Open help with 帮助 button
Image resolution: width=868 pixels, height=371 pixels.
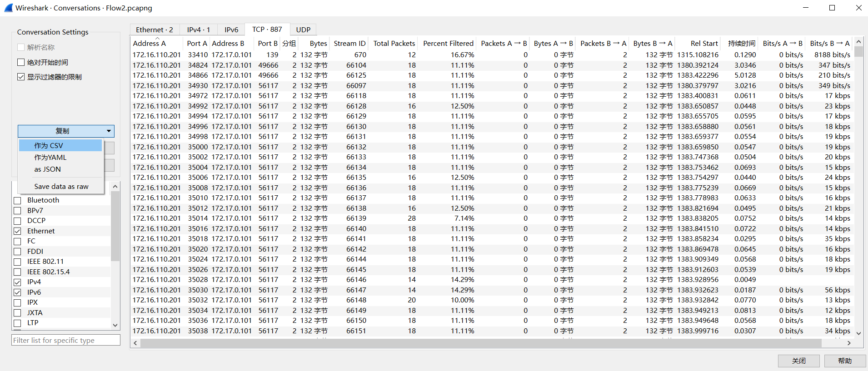844,361
